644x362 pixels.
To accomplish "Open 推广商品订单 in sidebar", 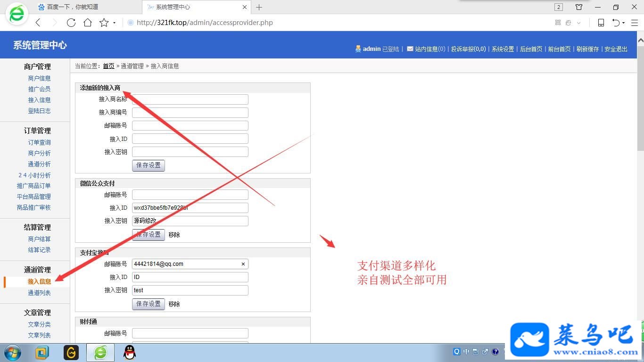I will (33, 186).
